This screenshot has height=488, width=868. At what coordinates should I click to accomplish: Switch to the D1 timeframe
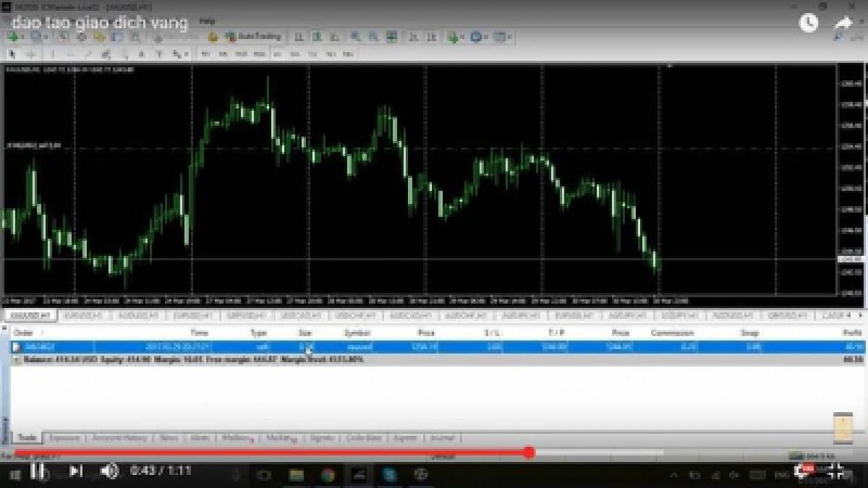[312, 54]
